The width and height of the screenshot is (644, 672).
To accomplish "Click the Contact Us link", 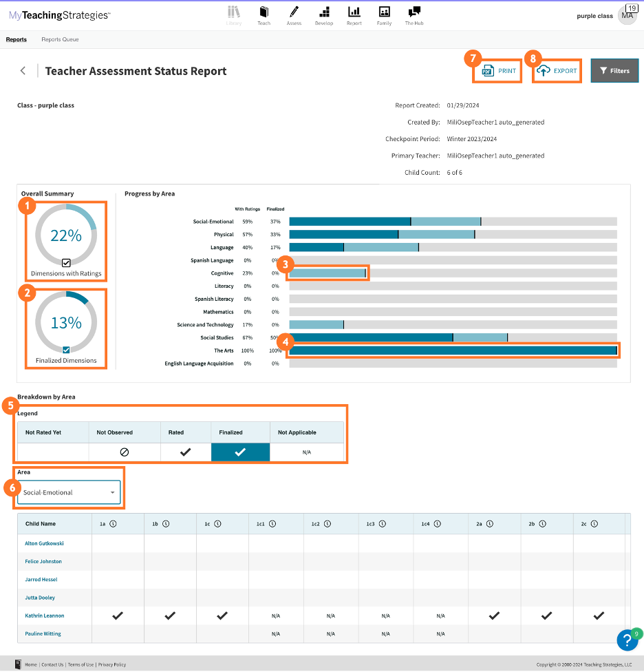I will click(52, 664).
